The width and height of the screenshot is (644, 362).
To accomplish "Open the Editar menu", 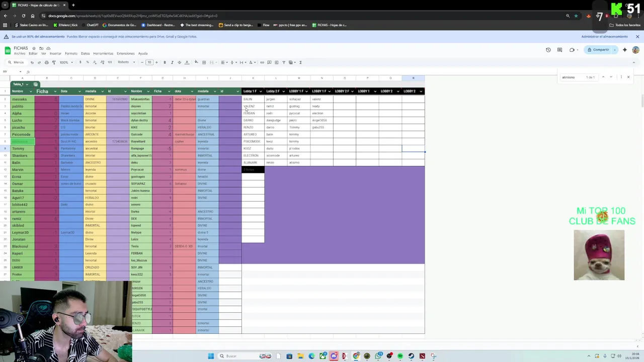I will click(33, 53).
